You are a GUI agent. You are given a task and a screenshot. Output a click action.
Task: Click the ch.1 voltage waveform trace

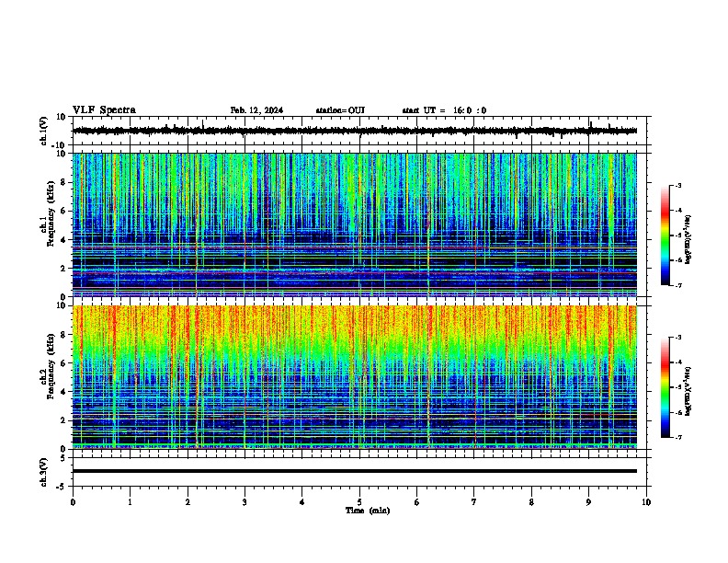(x=354, y=131)
